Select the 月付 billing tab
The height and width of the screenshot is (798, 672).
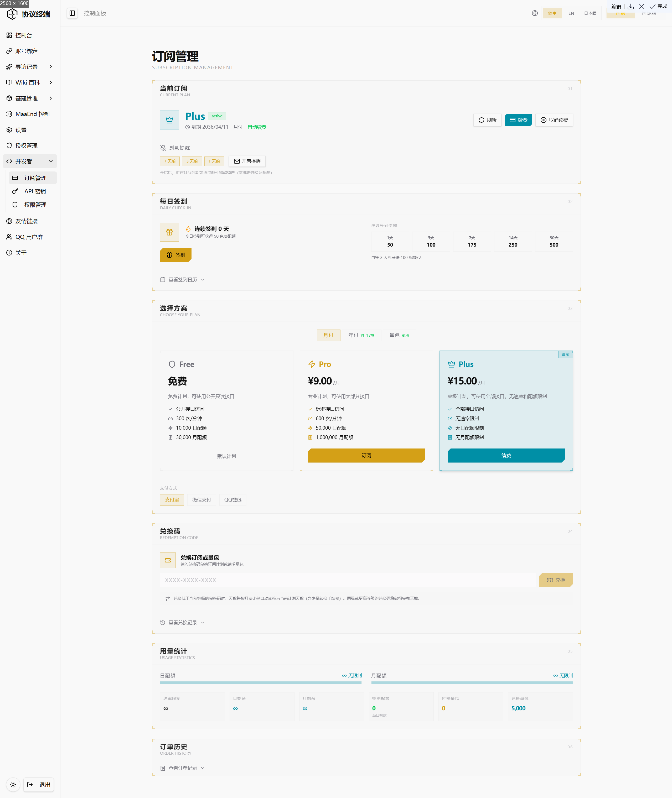tap(328, 335)
